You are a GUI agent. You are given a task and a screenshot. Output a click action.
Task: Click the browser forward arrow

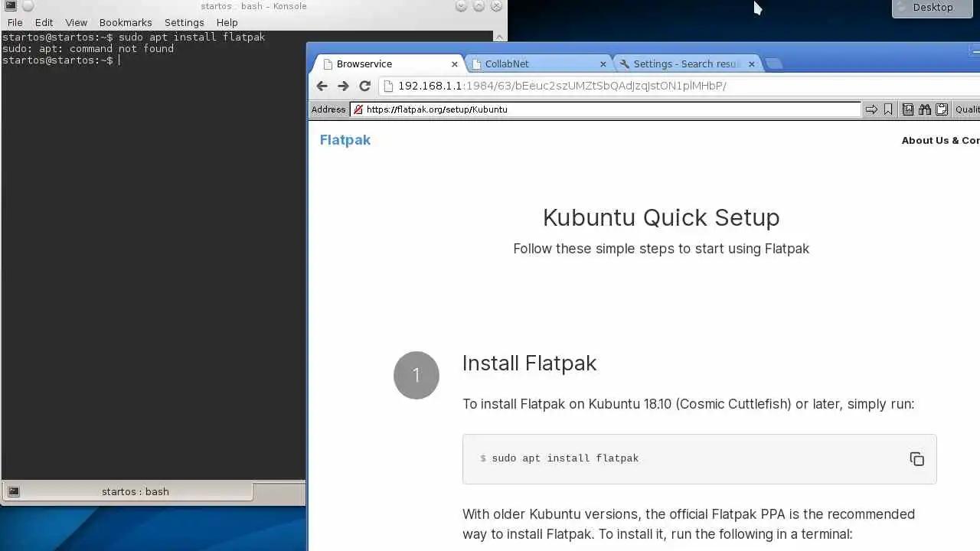(343, 86)
